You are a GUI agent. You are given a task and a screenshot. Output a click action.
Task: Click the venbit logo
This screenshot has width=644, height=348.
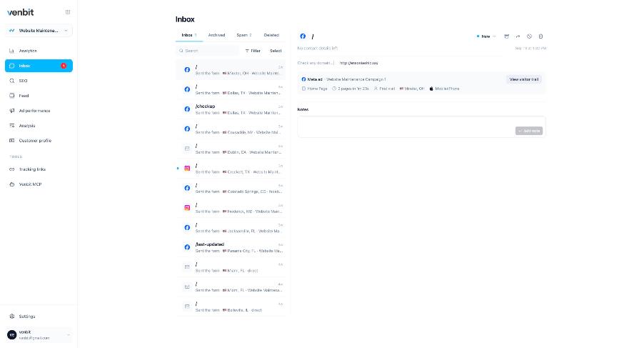[21, 12]
